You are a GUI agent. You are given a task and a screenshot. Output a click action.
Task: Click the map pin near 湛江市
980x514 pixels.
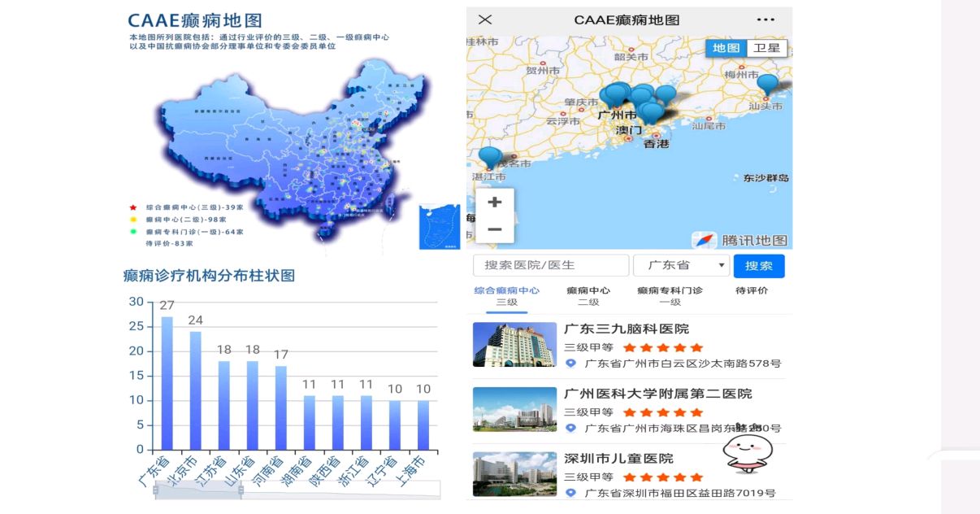tap(489, 157)
